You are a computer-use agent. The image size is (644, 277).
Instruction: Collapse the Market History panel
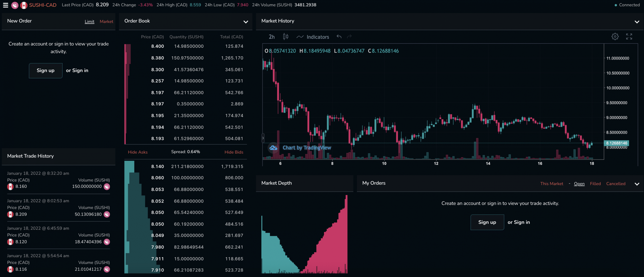(637, 22)
